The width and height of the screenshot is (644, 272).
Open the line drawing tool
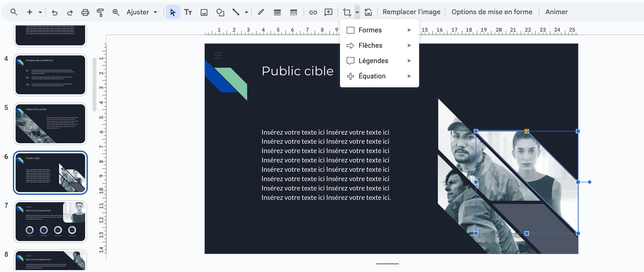click(x=236, y=12)
